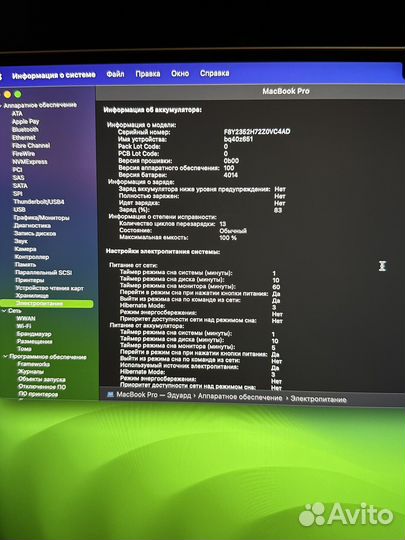
Task: Select Fibre Channel in the sidebar
Action: 31,145
